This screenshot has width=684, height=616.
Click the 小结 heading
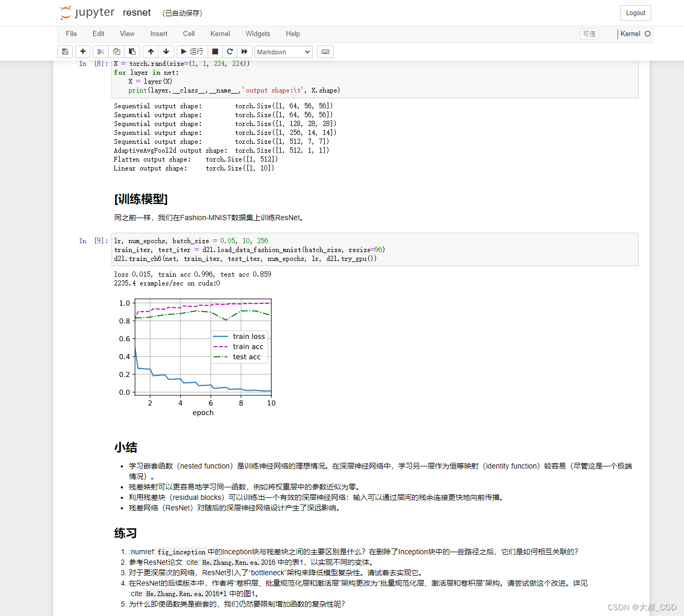[126, 448]
